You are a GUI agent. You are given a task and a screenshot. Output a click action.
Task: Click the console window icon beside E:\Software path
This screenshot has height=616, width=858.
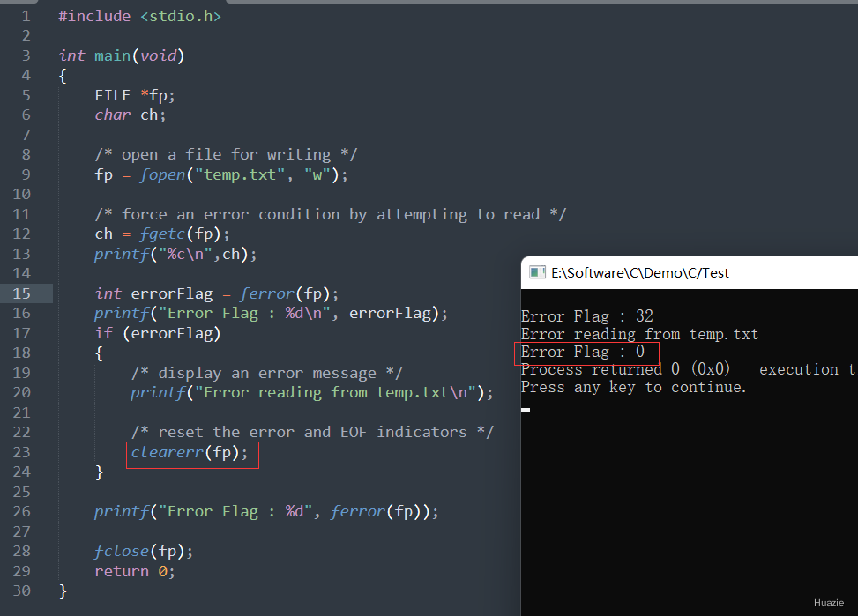coord(537,272)
